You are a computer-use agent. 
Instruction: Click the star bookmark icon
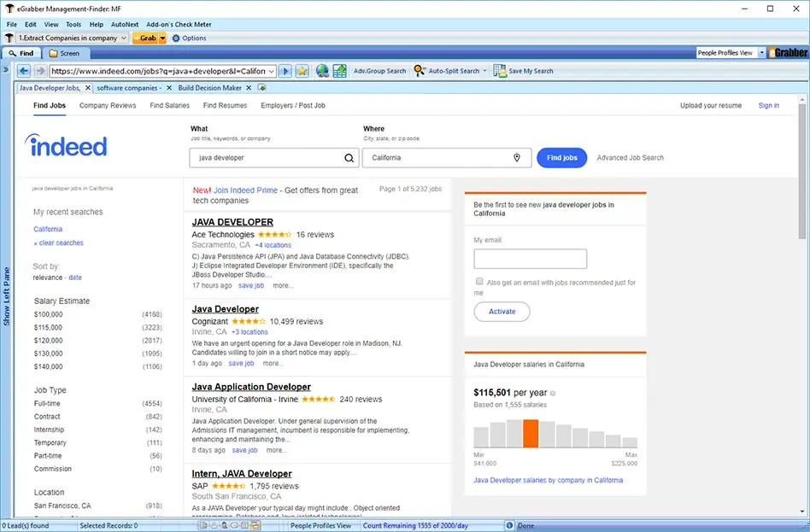(302, 71)
